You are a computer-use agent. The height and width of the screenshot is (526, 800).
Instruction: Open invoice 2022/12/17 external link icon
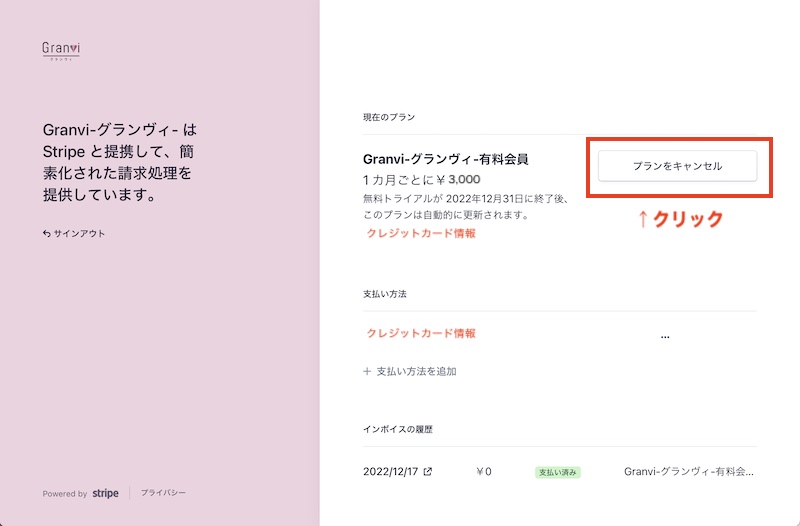pyautogui.click(x=428, y=471)
